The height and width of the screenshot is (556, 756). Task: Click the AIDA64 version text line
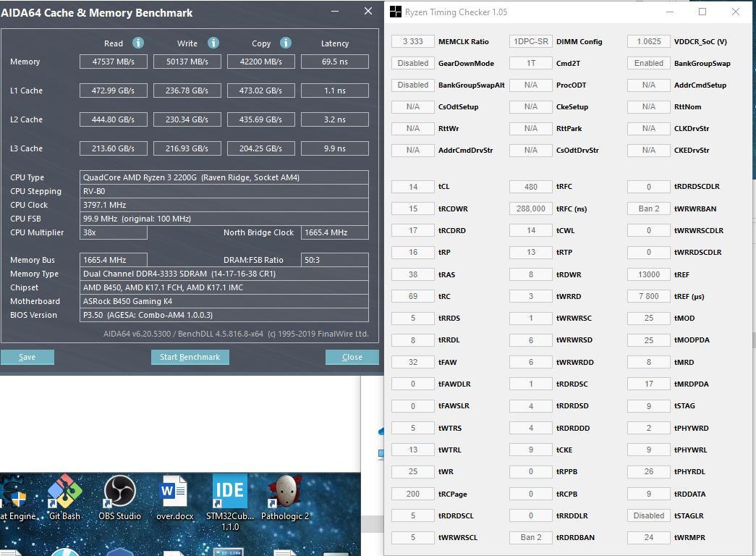[x=236, y=334]
